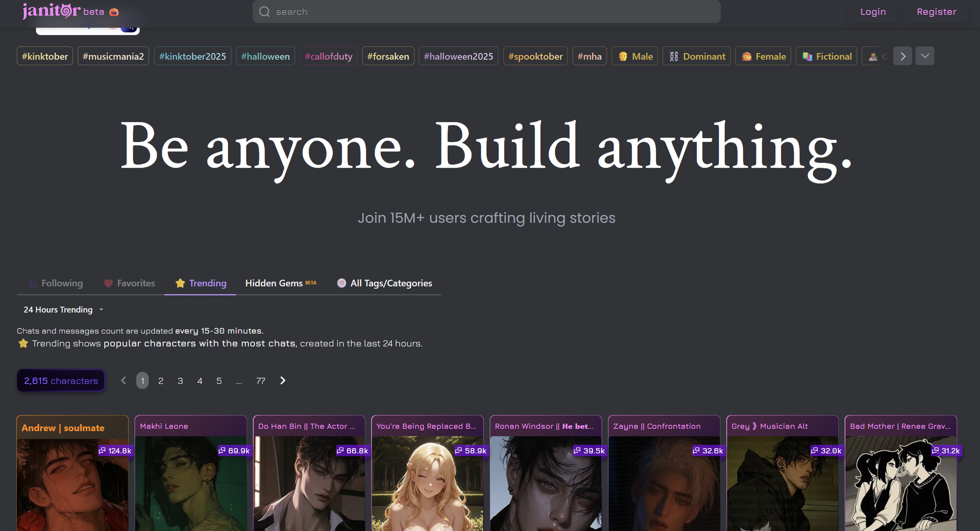Toggle the Male tag filter
This screenshot has height=531, width=980.
pyautogui.click(x=635, y=56)
